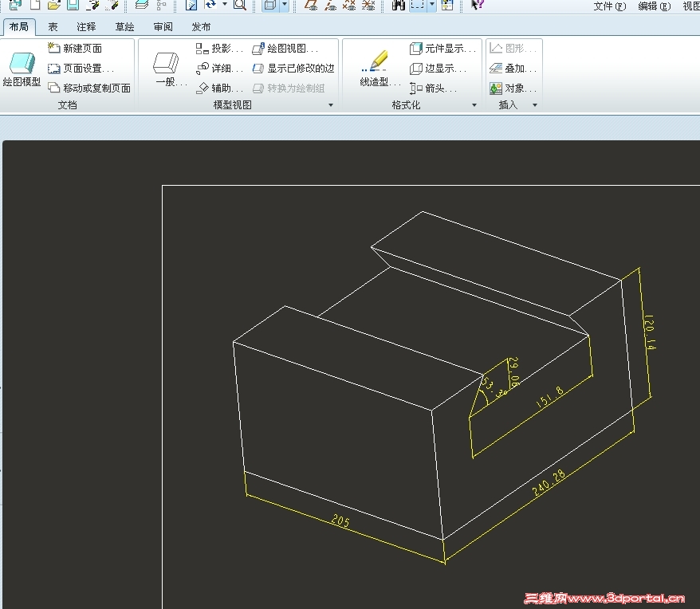
Task: Open the selection filter dropdown arrow
Action: (x=432, y=5)
